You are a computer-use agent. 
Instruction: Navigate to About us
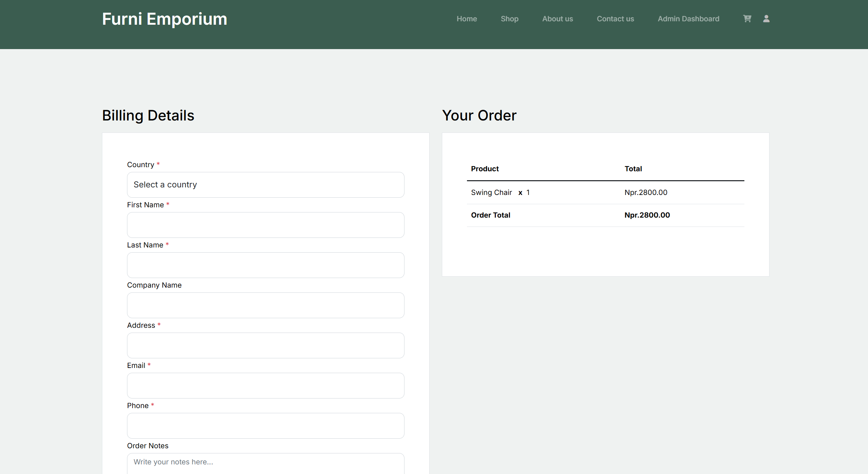tap(557, 19)
